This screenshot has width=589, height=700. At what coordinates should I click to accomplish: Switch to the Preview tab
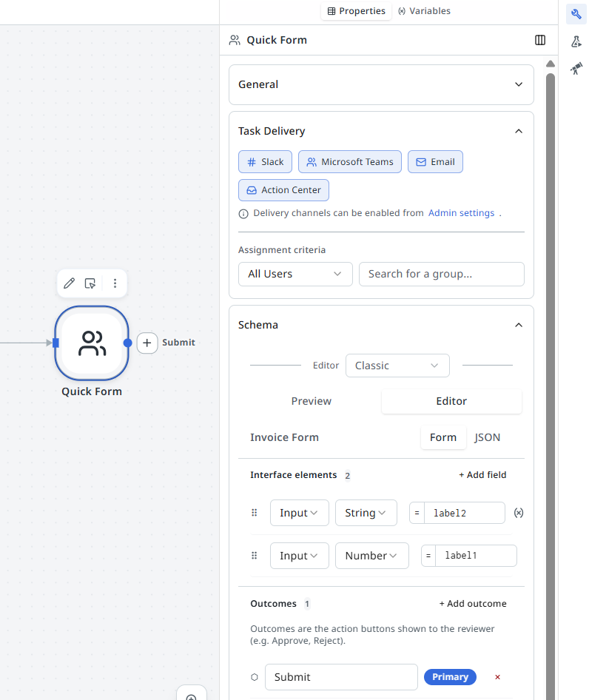pos(312,401)
